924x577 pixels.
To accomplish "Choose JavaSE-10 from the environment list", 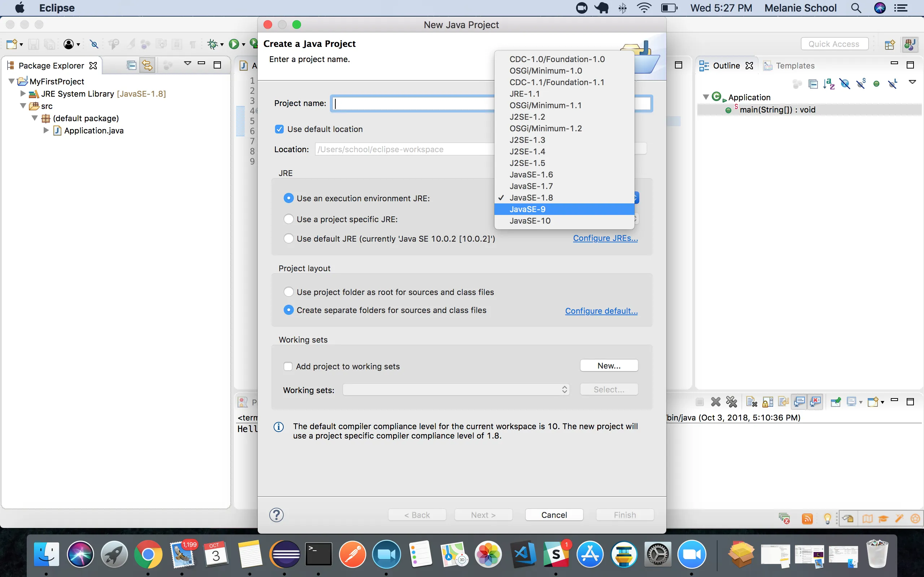I will (530, 221).
